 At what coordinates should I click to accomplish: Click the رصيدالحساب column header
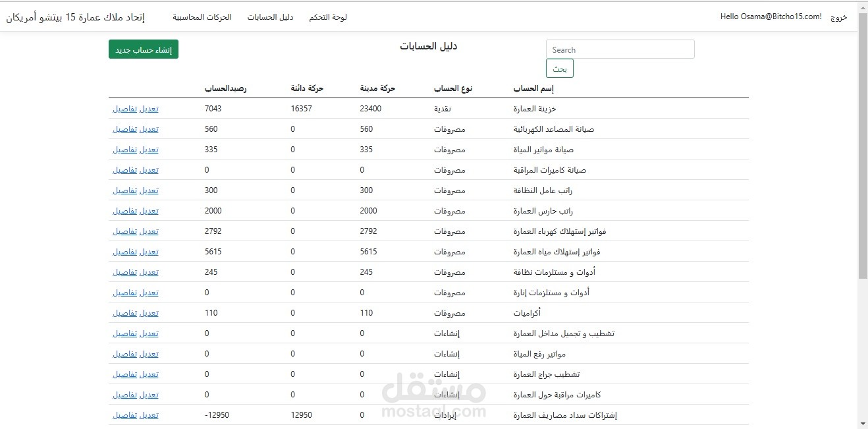[226, 88]
